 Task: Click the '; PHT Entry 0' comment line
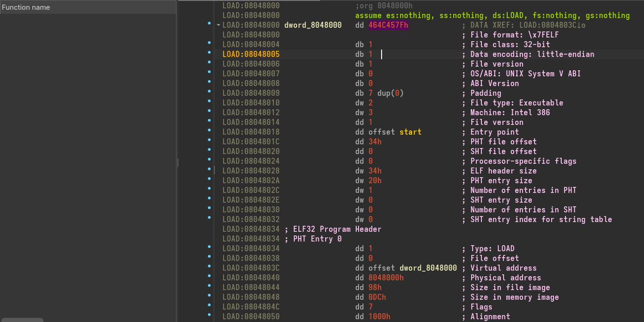tap(313, 239)
